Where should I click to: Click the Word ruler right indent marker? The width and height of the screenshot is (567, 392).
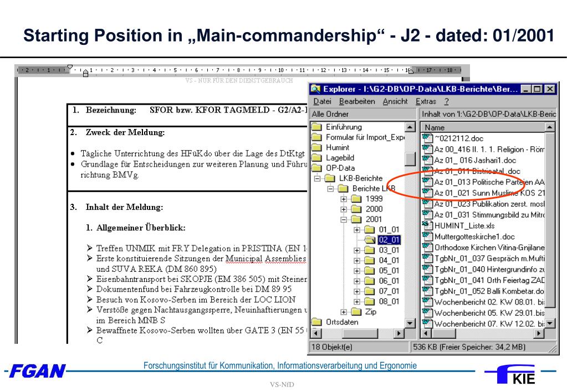(x=411, y=71)
